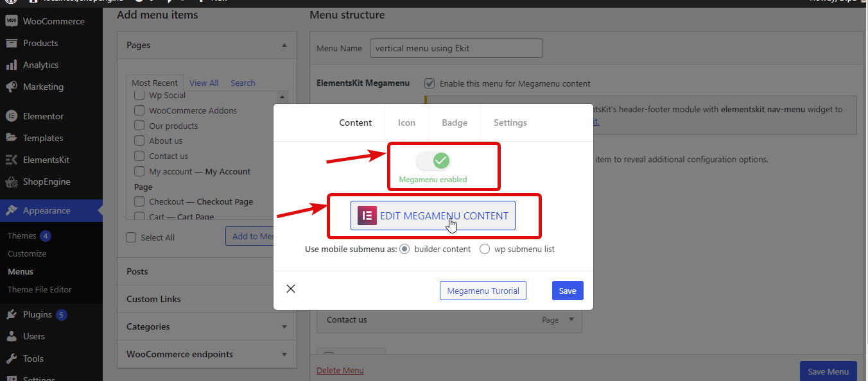Check the My account page checkbox

(139, 171)
